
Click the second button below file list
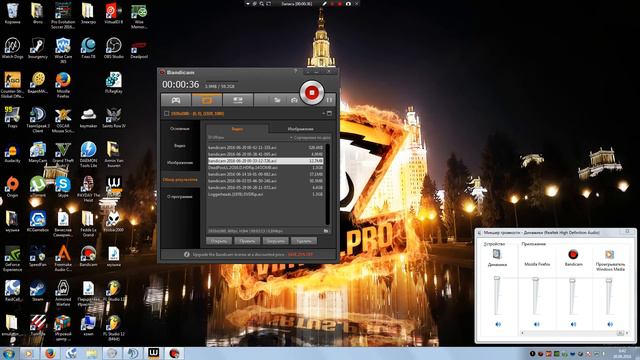(x=247, y=241)
